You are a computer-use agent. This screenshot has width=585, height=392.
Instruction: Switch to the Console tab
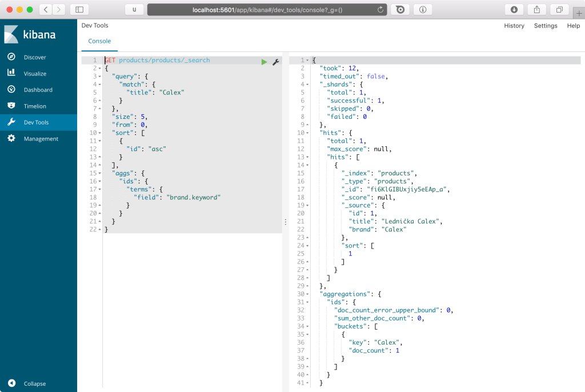click(x=99, y=41)
